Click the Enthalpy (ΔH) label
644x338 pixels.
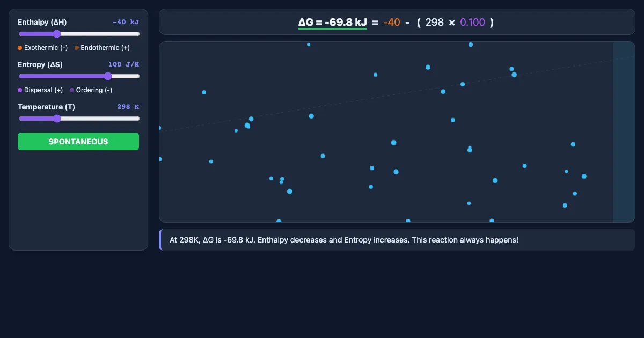[42, 22]
